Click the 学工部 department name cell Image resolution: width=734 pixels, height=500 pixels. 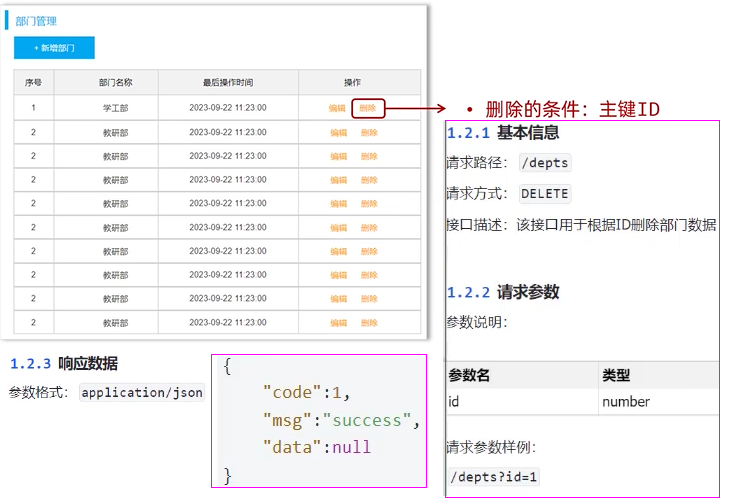[115, 108]
